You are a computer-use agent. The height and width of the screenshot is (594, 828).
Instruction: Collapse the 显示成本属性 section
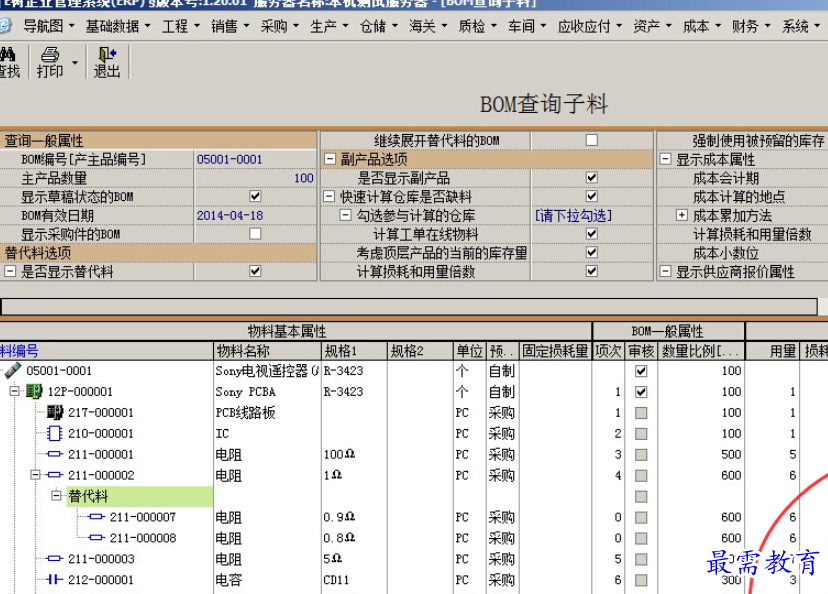pyautogui.click(x=665, y=158)
